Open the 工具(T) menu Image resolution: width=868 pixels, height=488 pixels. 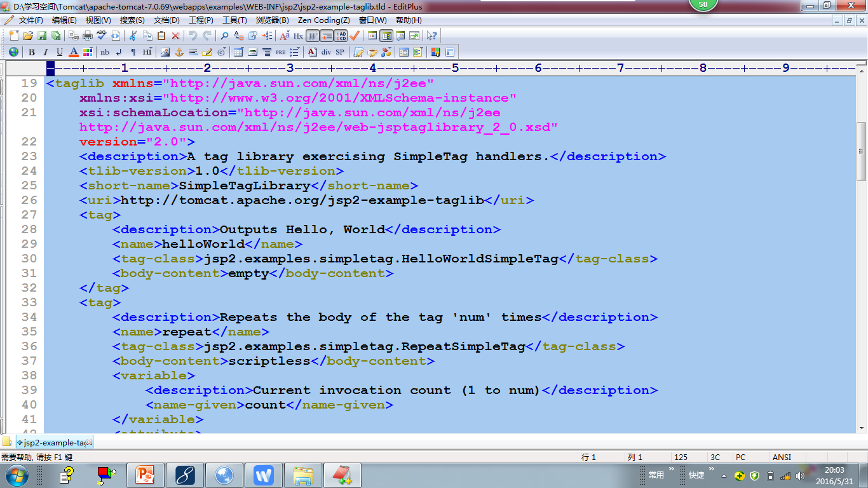[234, 20]
